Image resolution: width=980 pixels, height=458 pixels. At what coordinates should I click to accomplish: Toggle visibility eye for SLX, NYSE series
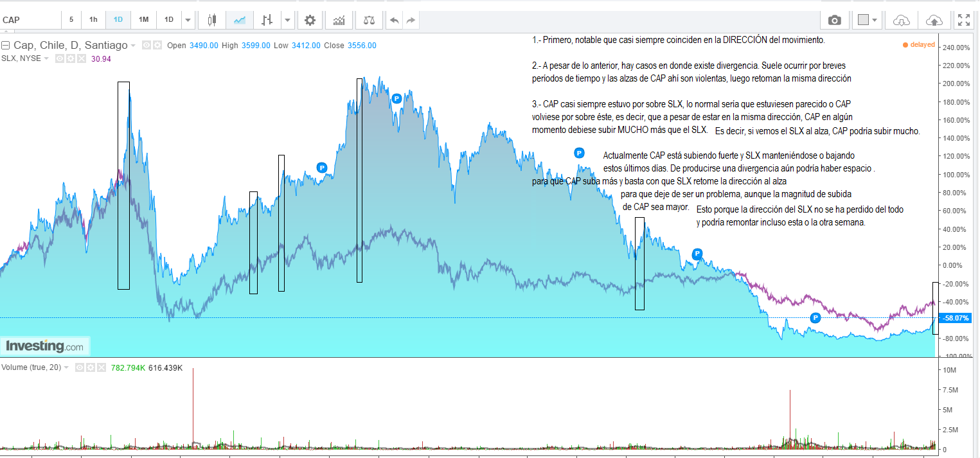coord(59,58)
